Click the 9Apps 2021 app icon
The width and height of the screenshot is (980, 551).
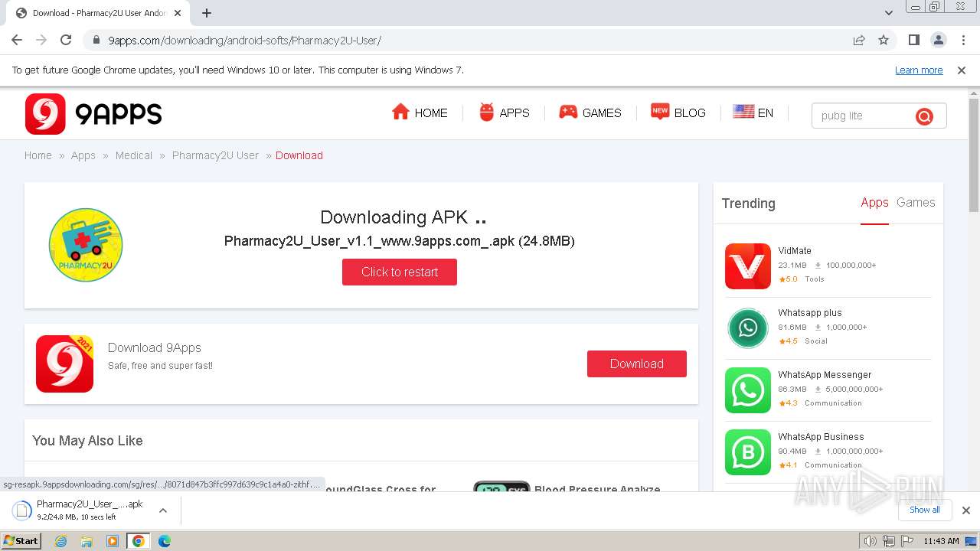pyautogui.click(x=64, y=364)
